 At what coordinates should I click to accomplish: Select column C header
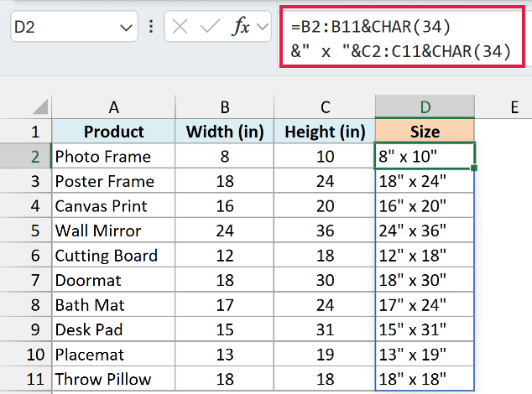(x=325, y=107)
